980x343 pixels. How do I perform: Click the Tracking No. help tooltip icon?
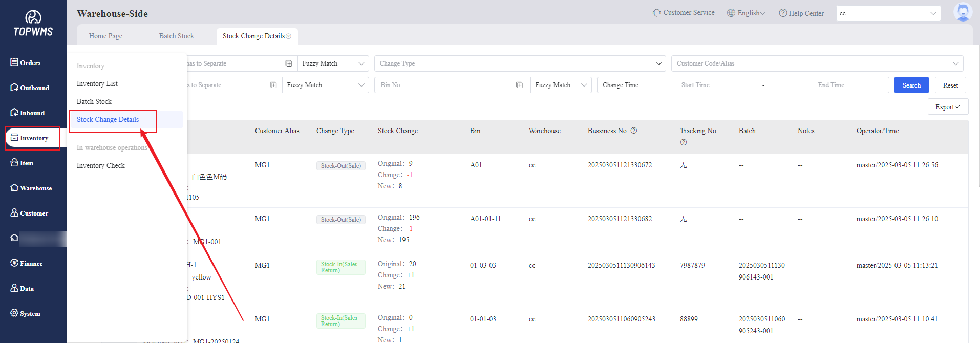[684, 142]
